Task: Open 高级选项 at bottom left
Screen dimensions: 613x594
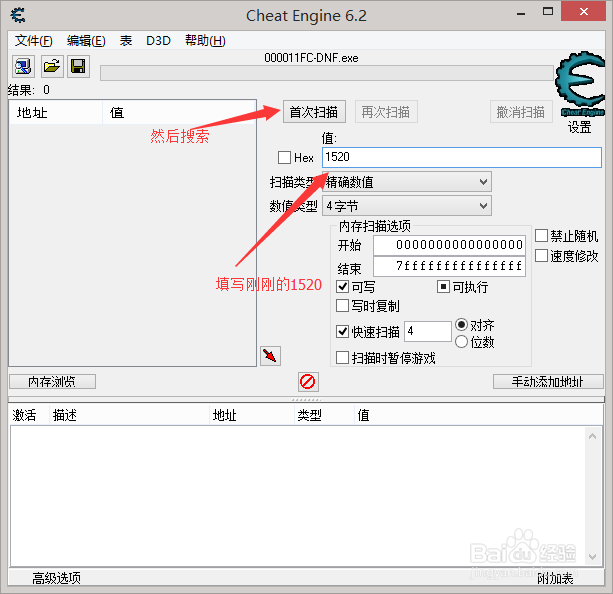Action: (57, 578)
